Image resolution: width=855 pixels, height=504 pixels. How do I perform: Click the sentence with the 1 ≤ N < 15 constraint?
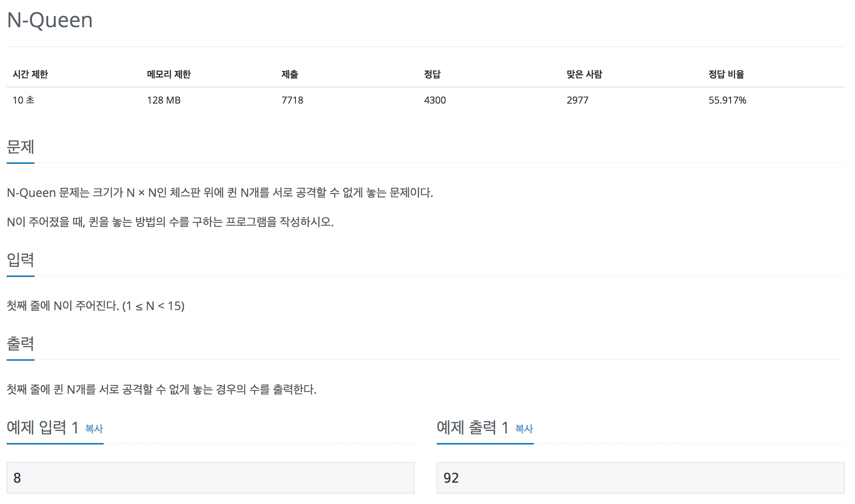96,306
